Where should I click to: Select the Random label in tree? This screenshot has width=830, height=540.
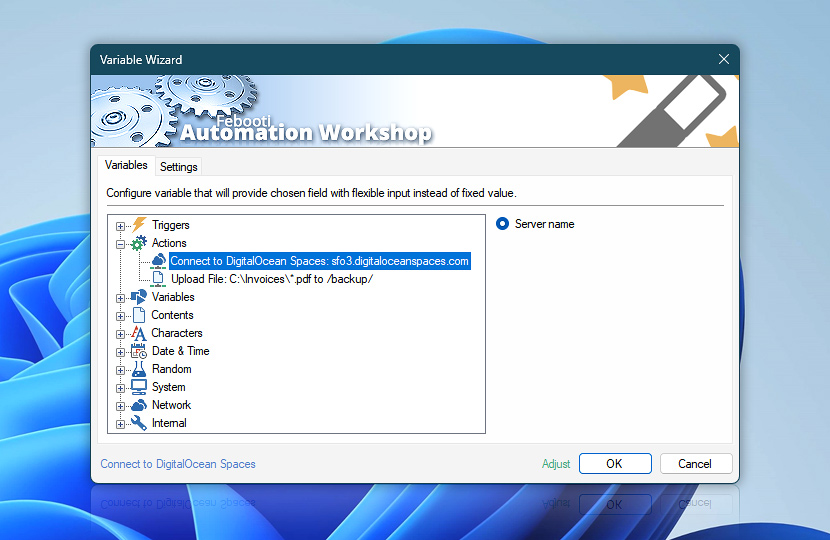[172, 369]
